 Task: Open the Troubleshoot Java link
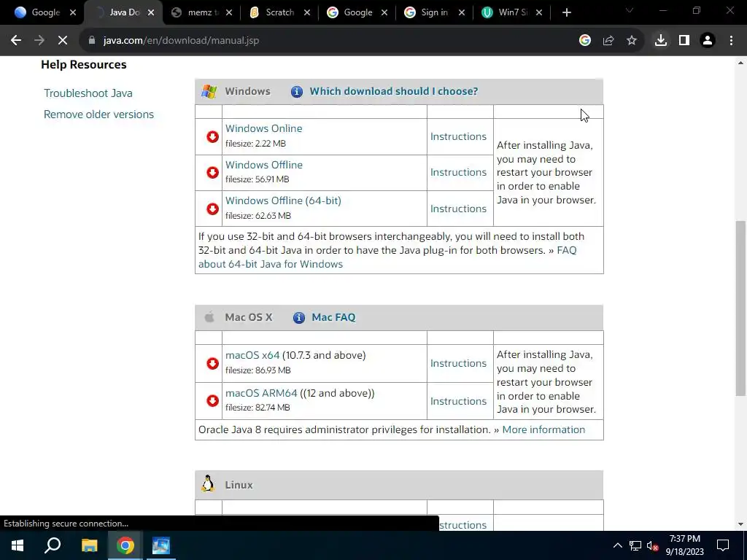[x=88, y=93]
